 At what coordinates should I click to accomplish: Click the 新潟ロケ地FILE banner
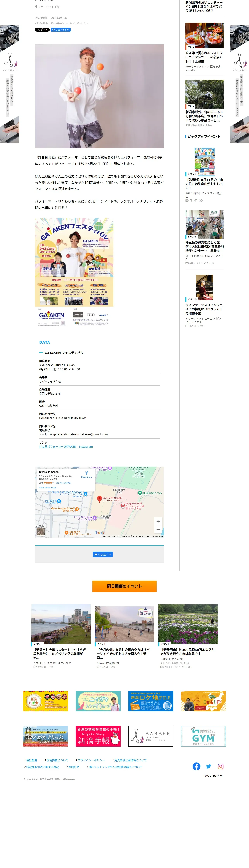[150, 701]
